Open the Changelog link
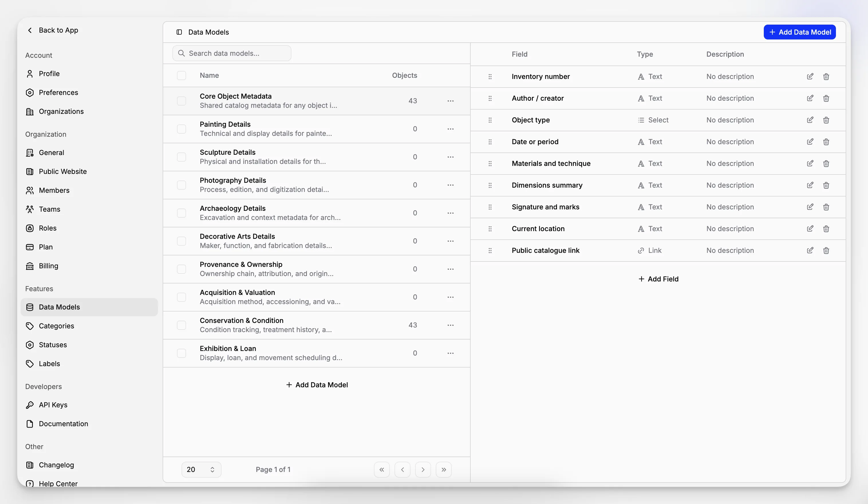This screenshot has height=504, width=868. point(89,465)
